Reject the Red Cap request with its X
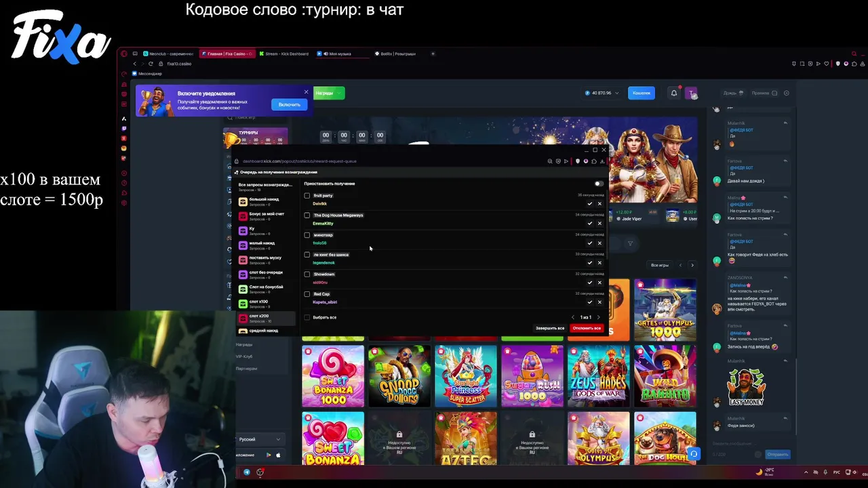The image size is (868, 488). click(599, 302)
